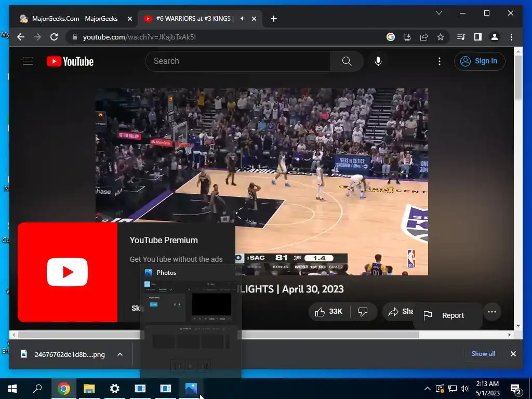Screen dimensions: 532x399
Task: Click the horizontal scrollbar thumb
Action: (x=219, y=335)
